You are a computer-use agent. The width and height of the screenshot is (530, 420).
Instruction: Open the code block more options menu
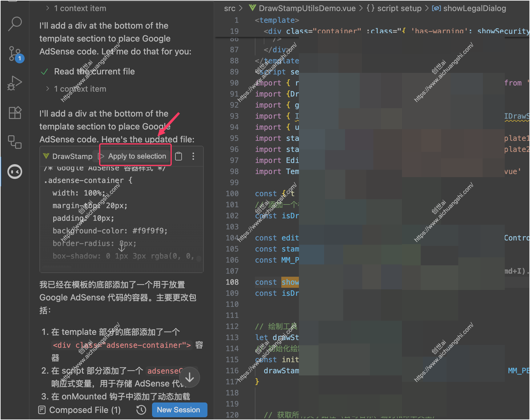pos(193,156)
